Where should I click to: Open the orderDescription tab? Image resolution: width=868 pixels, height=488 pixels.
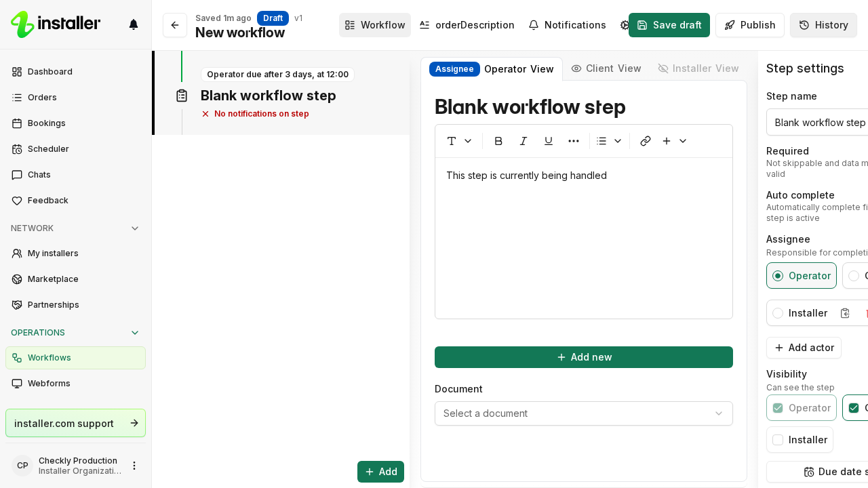click(x=467, y=25)
